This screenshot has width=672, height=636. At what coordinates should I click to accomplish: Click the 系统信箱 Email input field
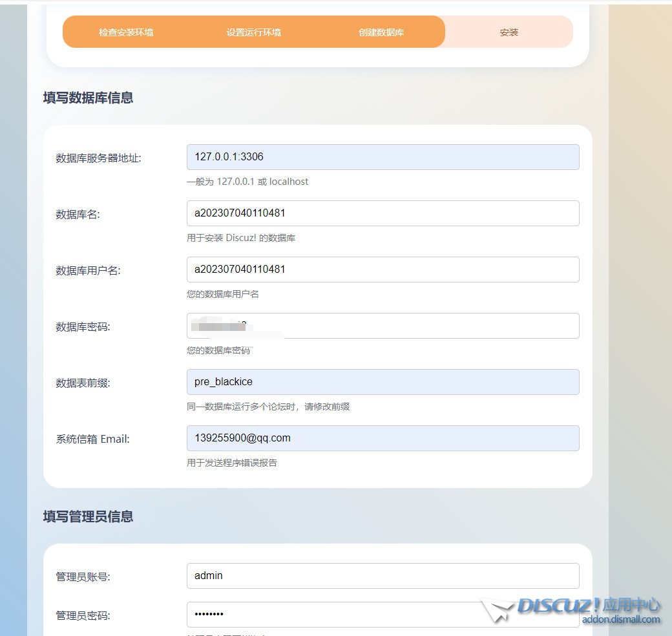(383, 438)
